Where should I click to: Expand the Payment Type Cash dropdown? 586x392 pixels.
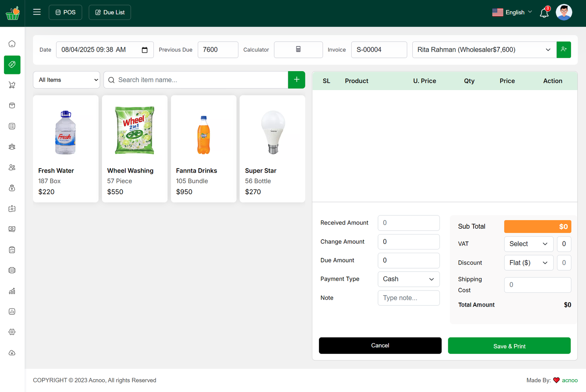(x=408, y=279)
